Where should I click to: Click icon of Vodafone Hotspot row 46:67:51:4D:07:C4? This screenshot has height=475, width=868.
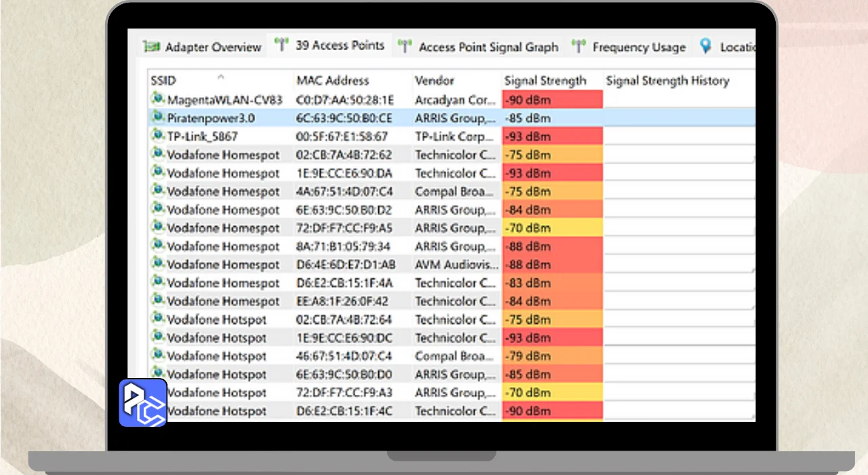158,356
